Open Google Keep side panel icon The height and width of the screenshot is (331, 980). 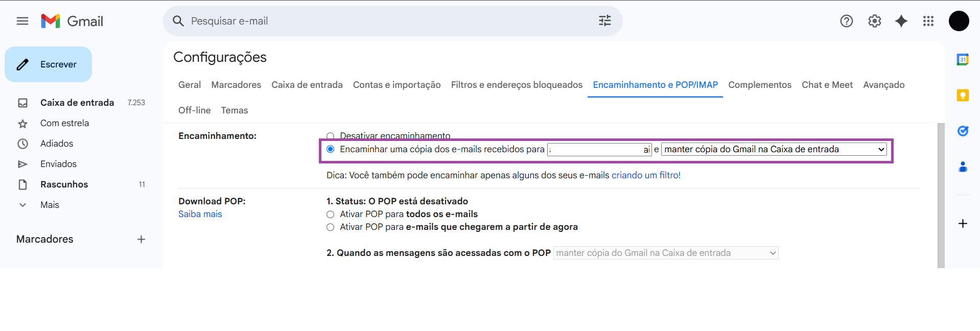(963, 96)
